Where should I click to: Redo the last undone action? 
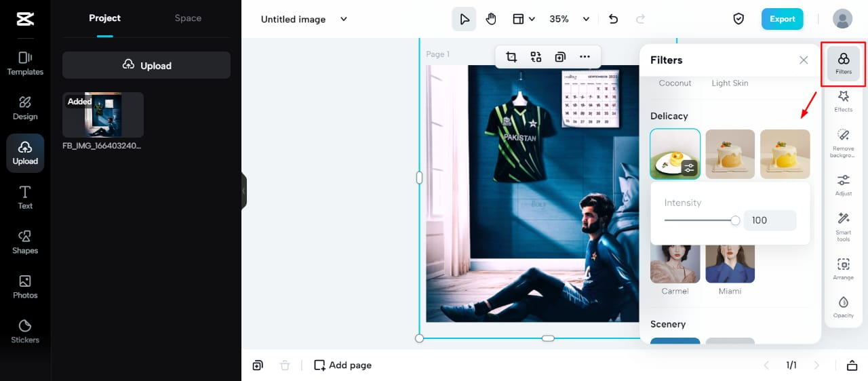640,19
